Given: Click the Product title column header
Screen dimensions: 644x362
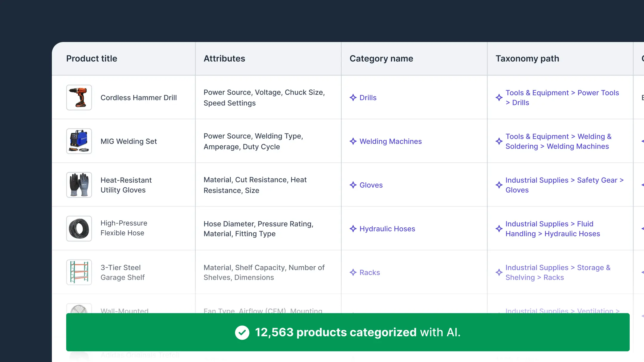Looking at the screenshot, I should point(92,58).
